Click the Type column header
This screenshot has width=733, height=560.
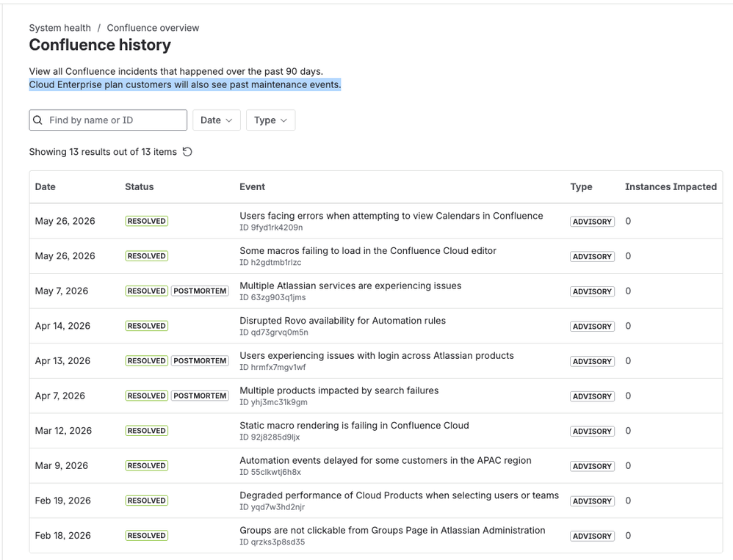point(581,187)
